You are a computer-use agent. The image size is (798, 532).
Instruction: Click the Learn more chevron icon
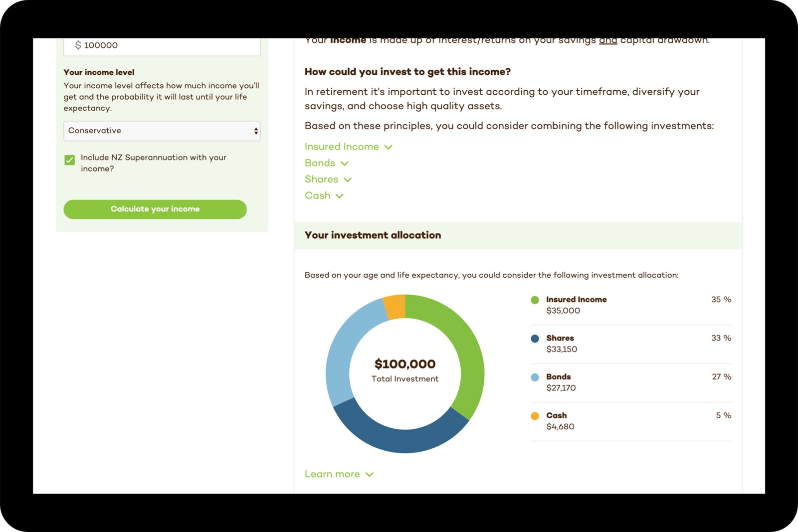pos(370,475)
